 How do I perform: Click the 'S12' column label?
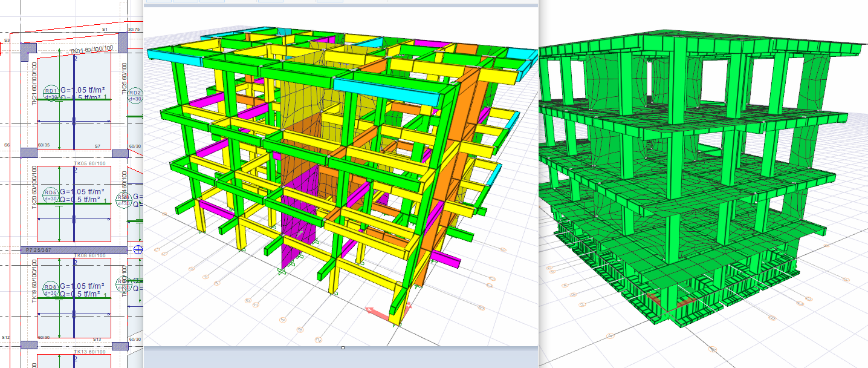[x=6, y=337]
